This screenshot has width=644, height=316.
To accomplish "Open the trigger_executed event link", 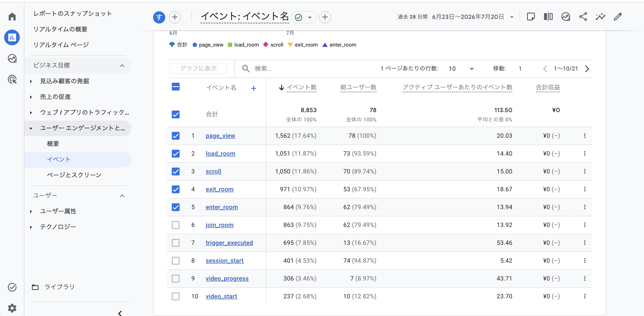I will coord(229,243).
